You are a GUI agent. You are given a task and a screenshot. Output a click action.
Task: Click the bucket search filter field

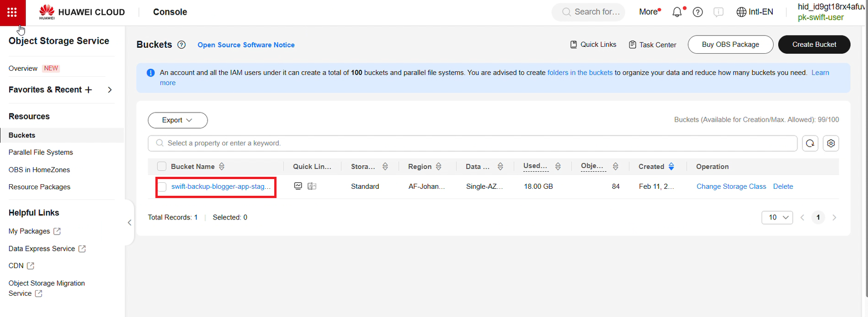[x=473, y=143]
